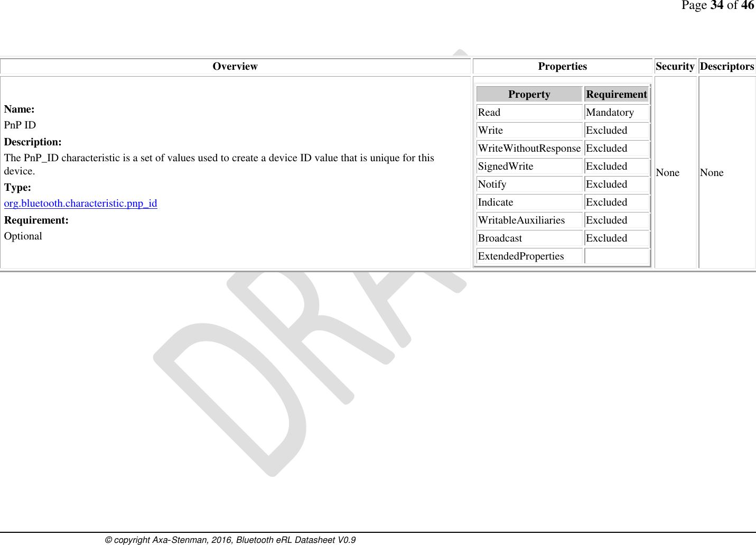Select the 'WriteWithoutResponse' property cell
Screen dimensions: 756x545
click(529, 148)
